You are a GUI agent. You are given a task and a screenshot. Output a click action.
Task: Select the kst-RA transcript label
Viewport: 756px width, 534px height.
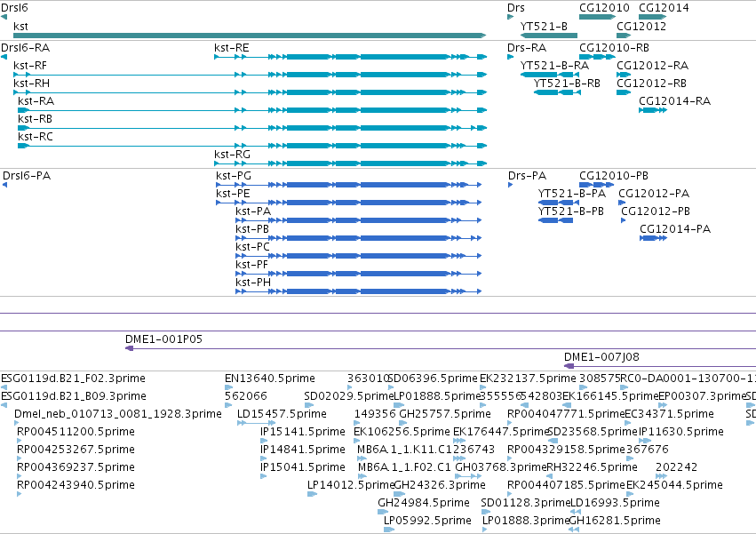coord(36,101)
